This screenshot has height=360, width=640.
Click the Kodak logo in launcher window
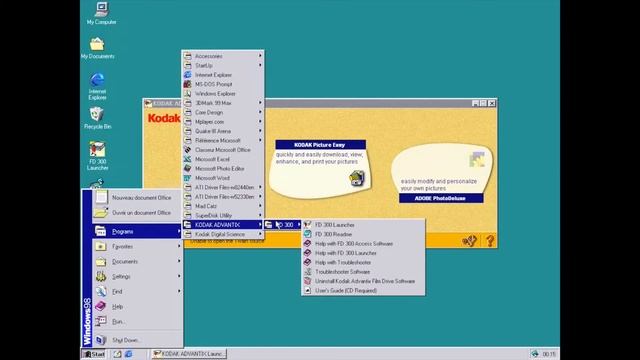tap(164, 118)
